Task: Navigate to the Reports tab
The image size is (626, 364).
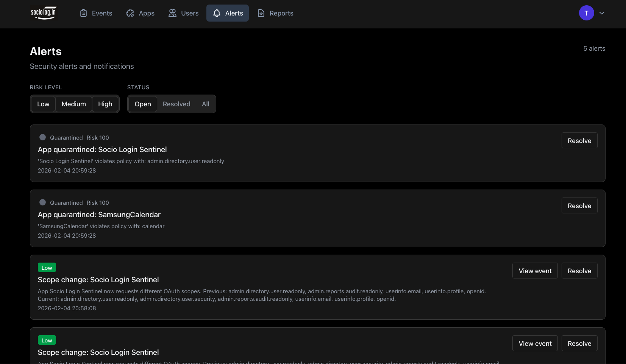Action: [x=275, y=13]
